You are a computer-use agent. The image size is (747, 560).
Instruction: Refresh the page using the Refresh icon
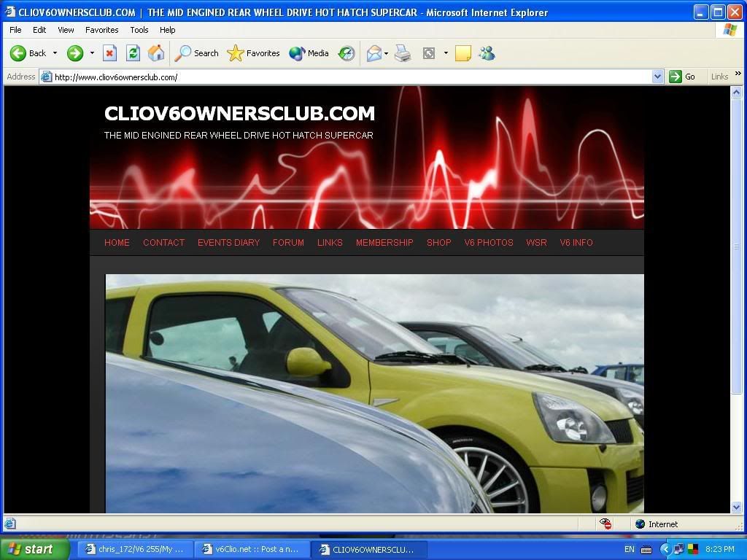(x=133, y=53)
